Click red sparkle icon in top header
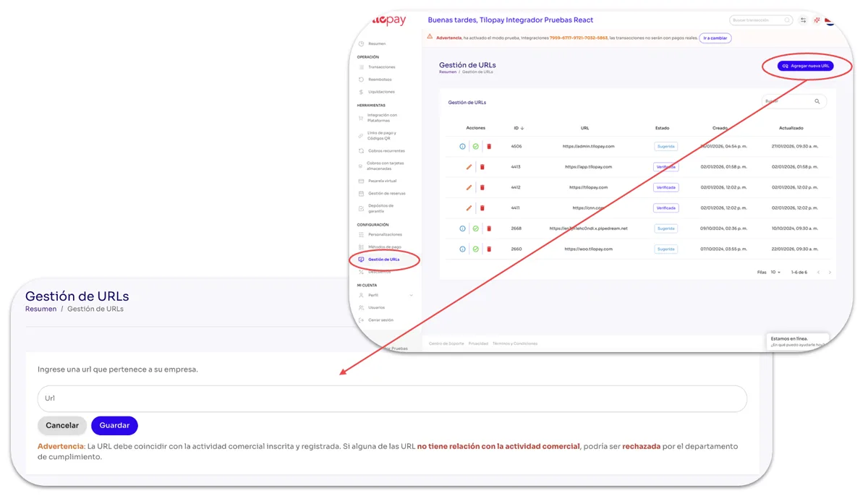Viewport: 868px width, 496px height. (817, 20)
